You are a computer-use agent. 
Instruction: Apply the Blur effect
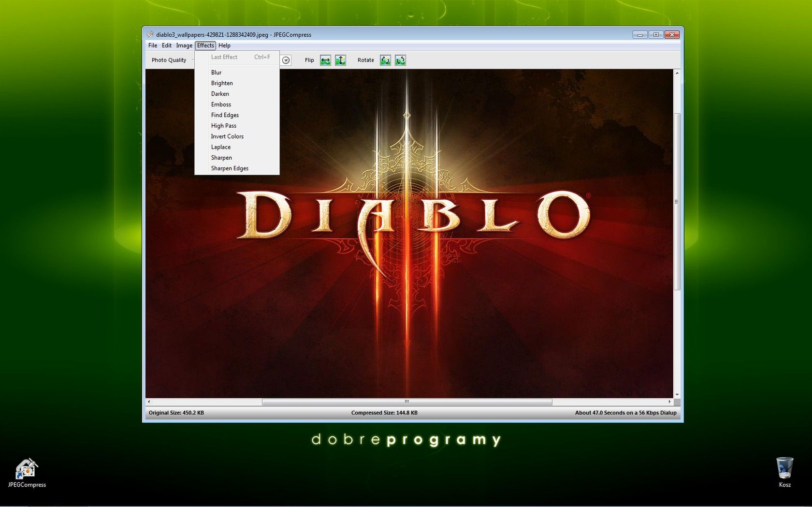point(237,73)
